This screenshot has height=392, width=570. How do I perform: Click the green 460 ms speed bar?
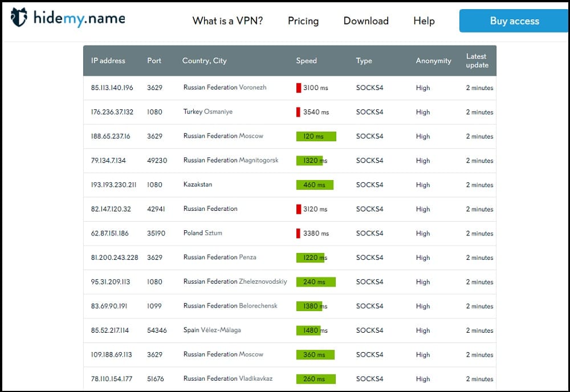point(315,185)
